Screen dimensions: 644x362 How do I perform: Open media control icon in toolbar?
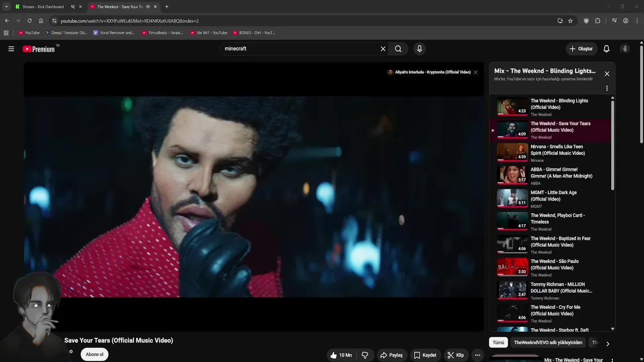[614, 21]
